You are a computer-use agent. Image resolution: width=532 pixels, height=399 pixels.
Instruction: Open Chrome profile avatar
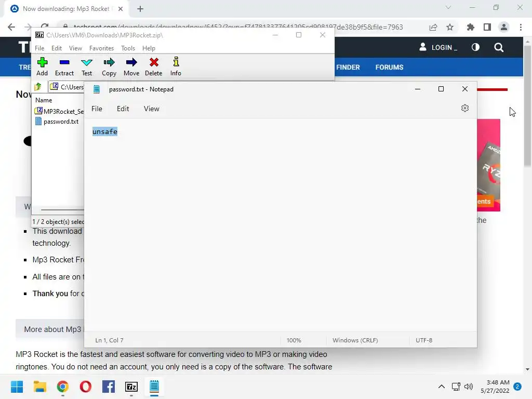pyautogui.click(x=504, y=27)
